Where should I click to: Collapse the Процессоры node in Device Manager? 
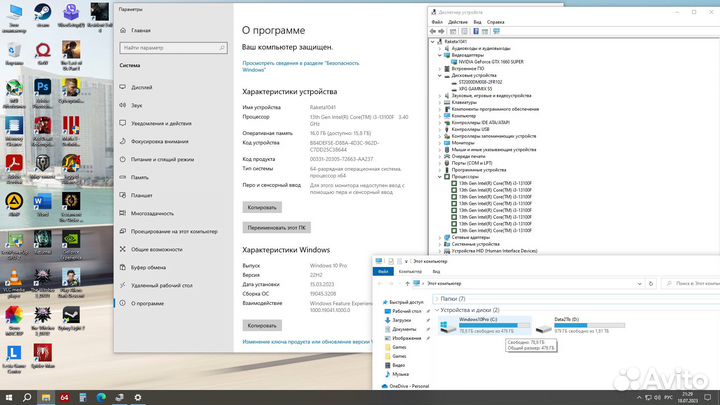[439, 176]
